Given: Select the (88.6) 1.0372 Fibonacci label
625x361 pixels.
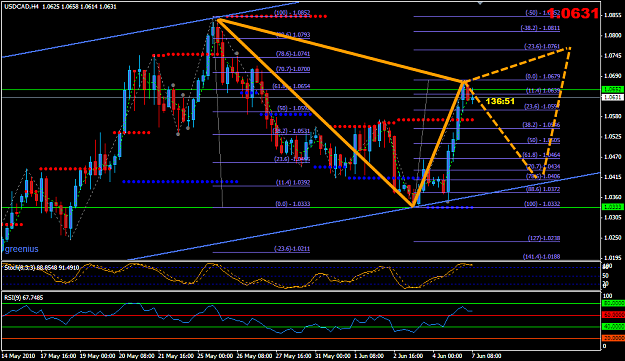Looking at the screenshot, I should point(543,190).
